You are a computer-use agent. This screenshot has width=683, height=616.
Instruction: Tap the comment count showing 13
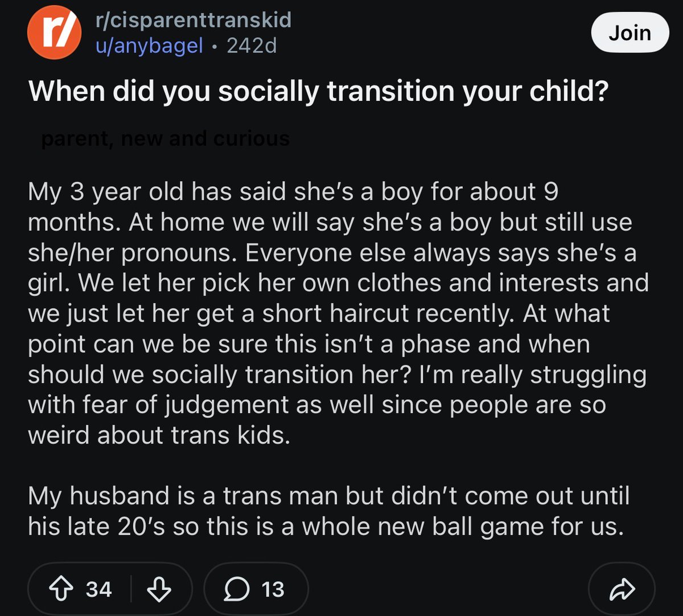tap(273, 589)
